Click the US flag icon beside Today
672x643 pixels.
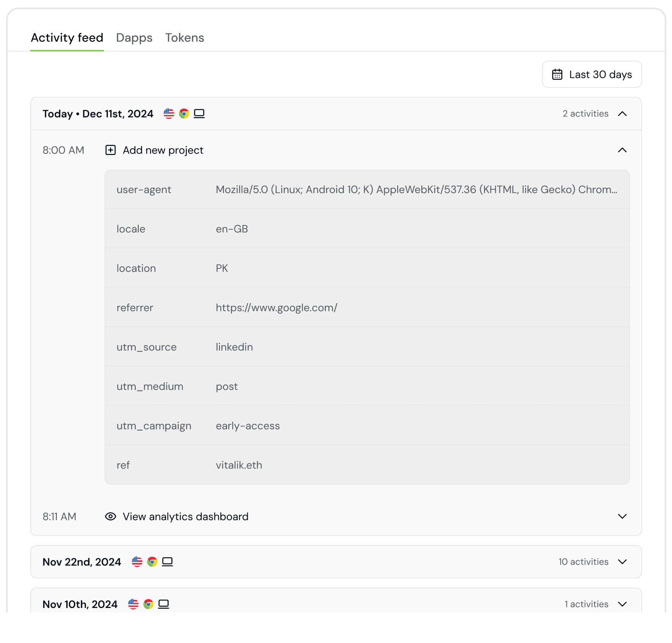(169, 114)
